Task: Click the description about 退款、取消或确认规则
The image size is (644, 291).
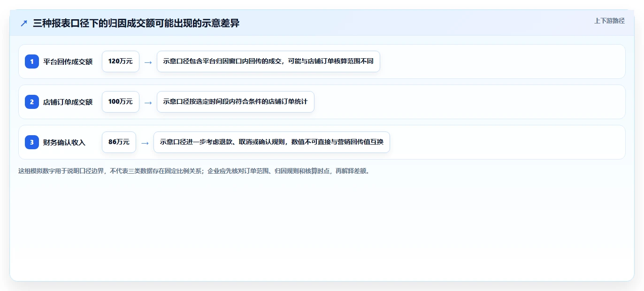Action: (272, 142)
